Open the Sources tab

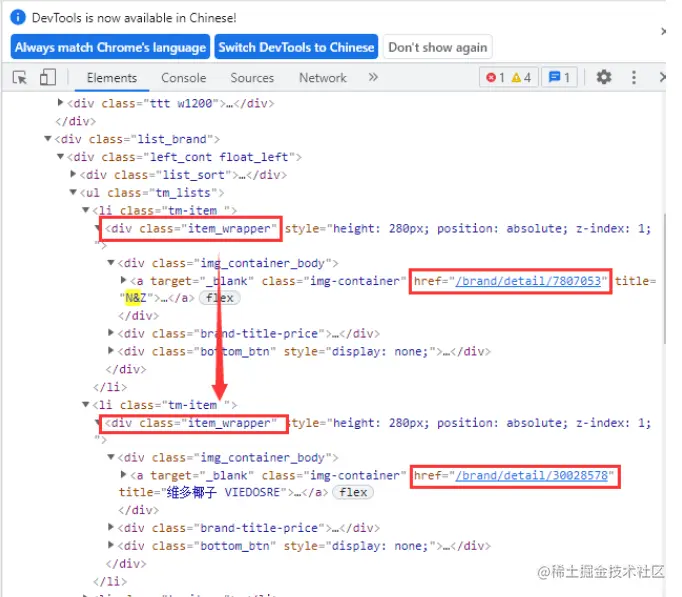tap(252, 78)
